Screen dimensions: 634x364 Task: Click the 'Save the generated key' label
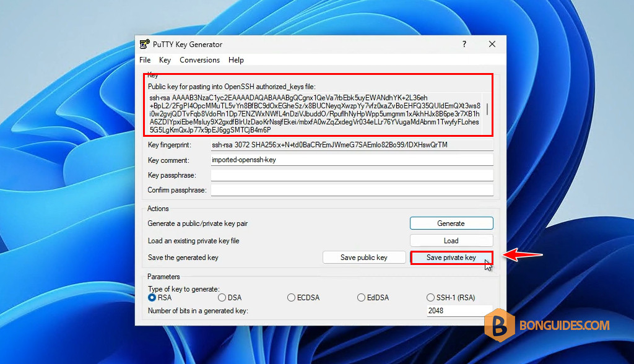pos(183,258)
